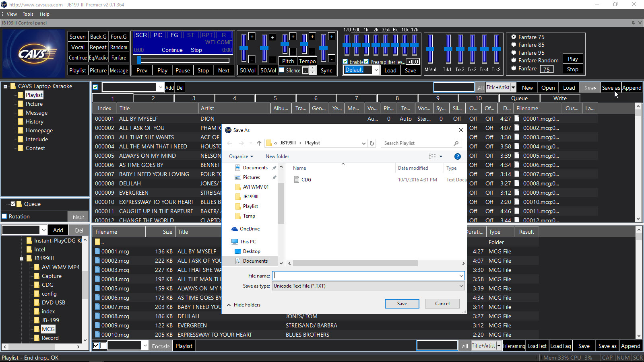Open Organize menu in dialog
This screenshot has width=644, height=362.
tap(241, 156)
